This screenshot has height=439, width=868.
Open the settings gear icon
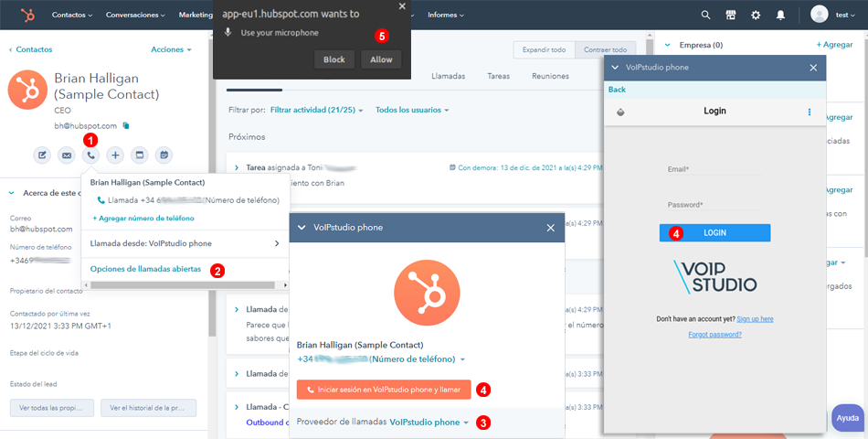tap(756, 15)
